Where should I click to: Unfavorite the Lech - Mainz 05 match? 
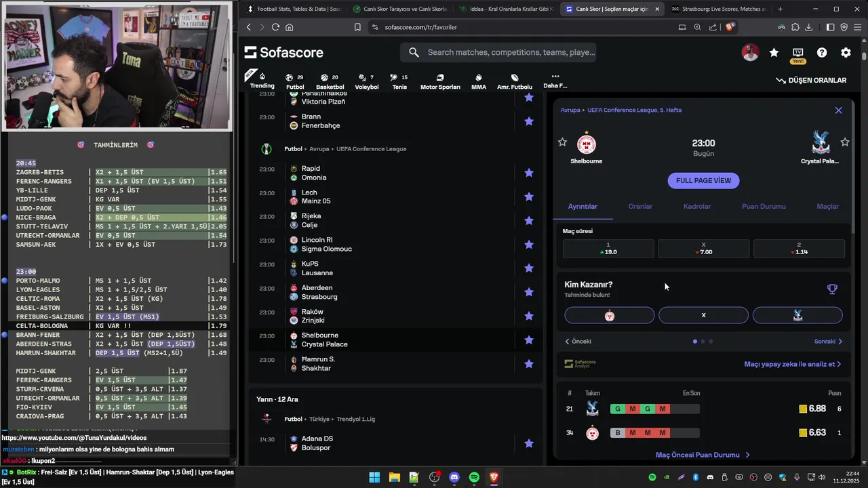coord(529,197)
